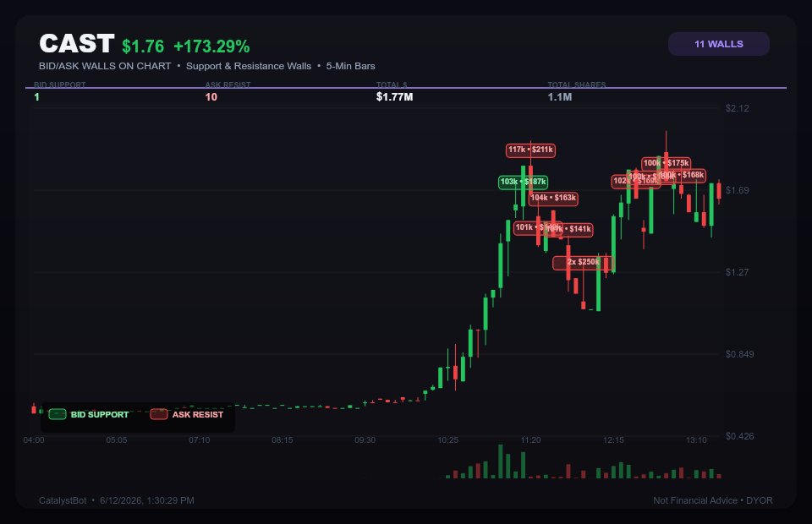
Task: Click the 11:20 time axis label
Action: pyautogui.click(x=531, y=440)
